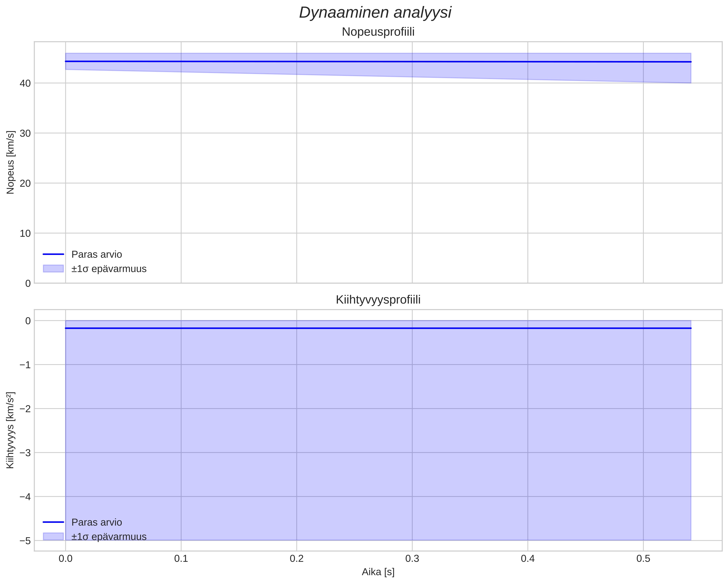The width and height of the screenshot is (728, 583).
Task: Click the 10 tick label on velocity axis
Action: click(25, 234)
